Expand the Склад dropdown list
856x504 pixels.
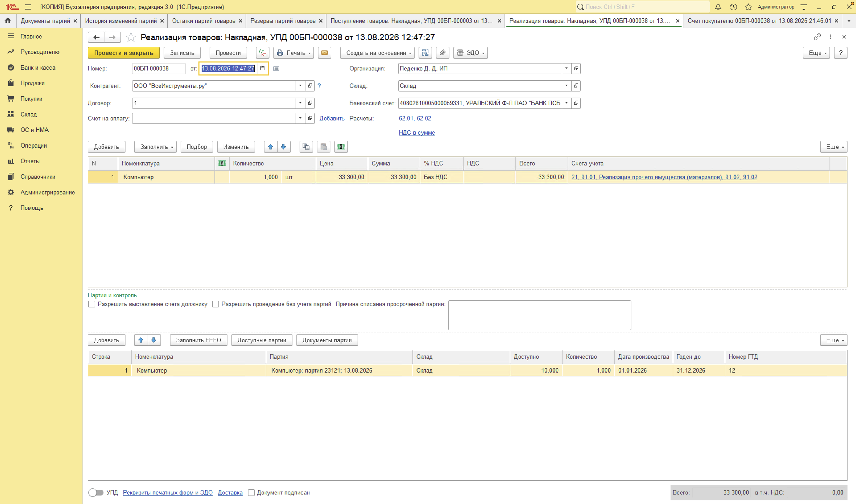[566, 86]
